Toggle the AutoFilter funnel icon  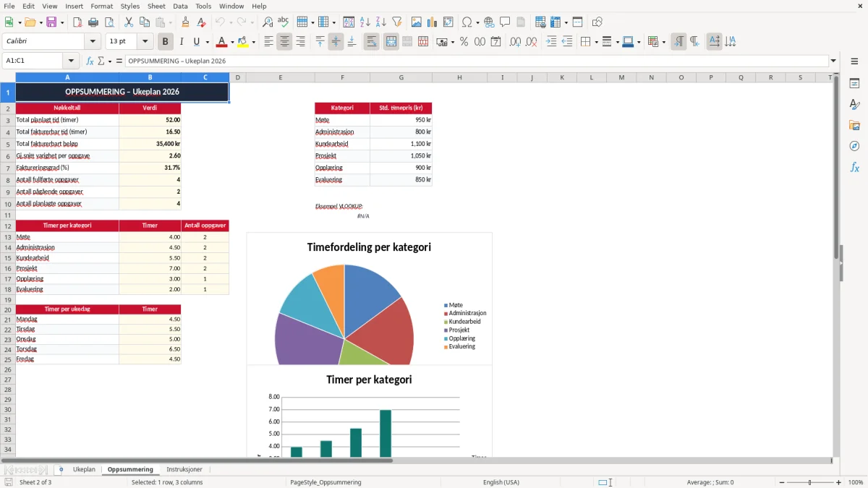(x=397, y=22)
